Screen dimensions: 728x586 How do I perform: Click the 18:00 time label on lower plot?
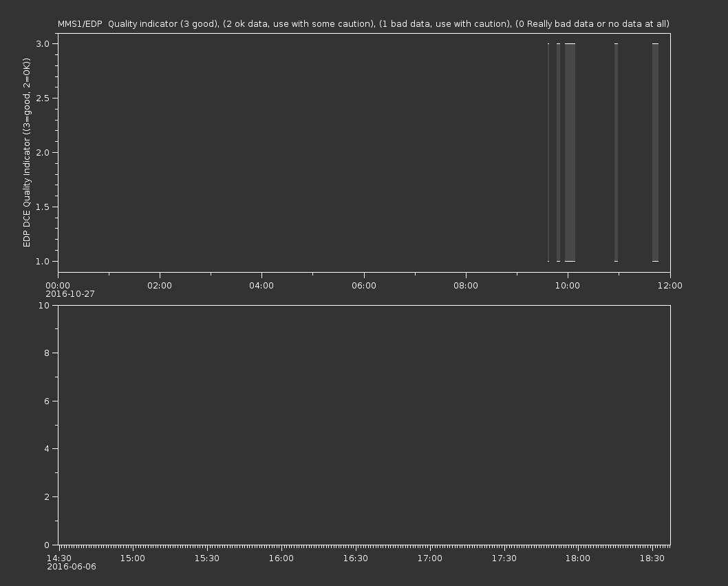578,558
